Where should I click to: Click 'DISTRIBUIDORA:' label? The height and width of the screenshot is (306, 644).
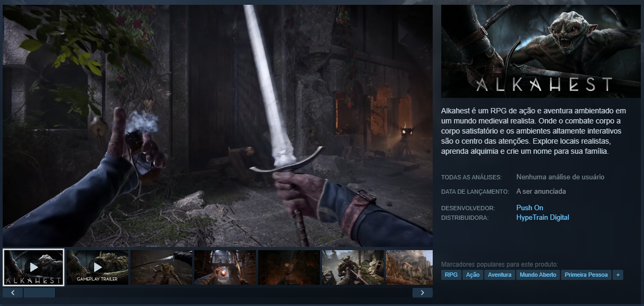click(465, 218)
